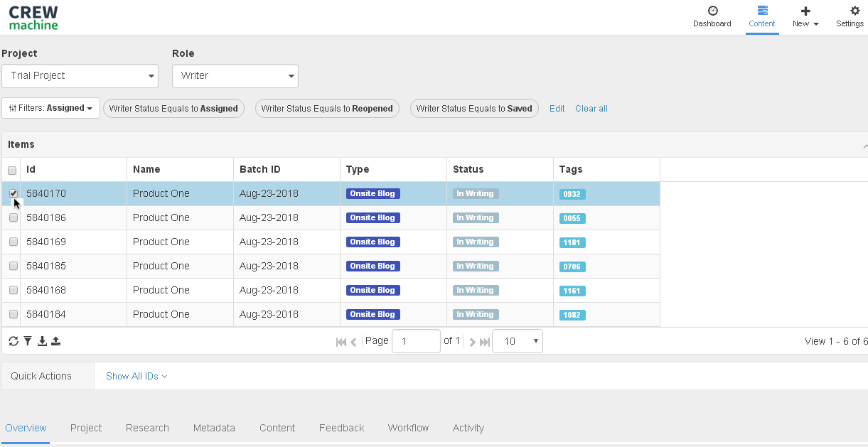
Task: Refresh the items grid
Action: 14,341
